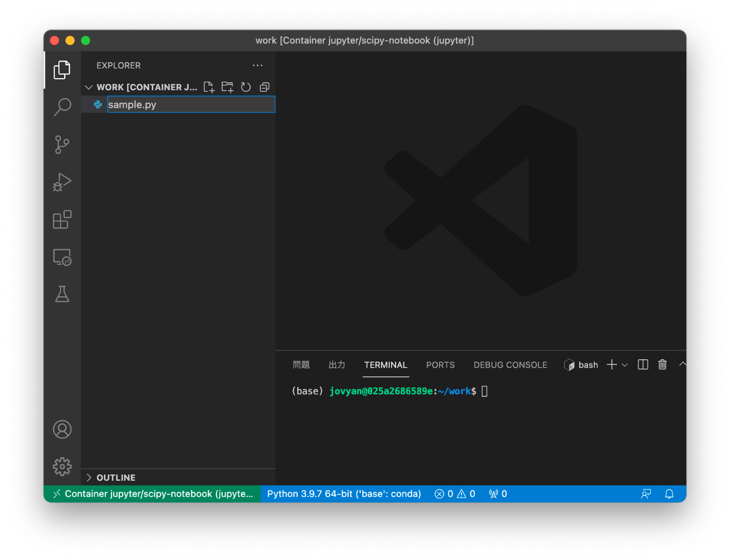Click the feedback icon in status bar
Image resolution: width=730 pixels, height=560 pixels.
(646, 494)
